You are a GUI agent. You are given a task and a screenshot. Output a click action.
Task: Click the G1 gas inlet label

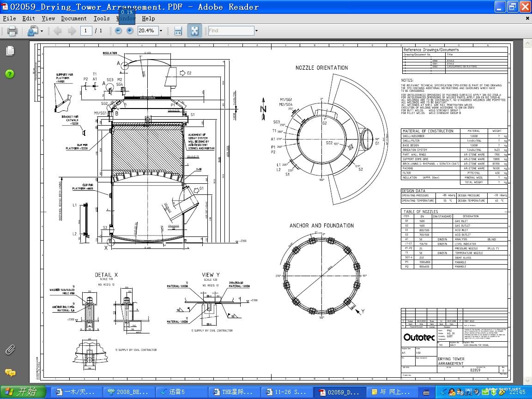click(x=201, y=188)
